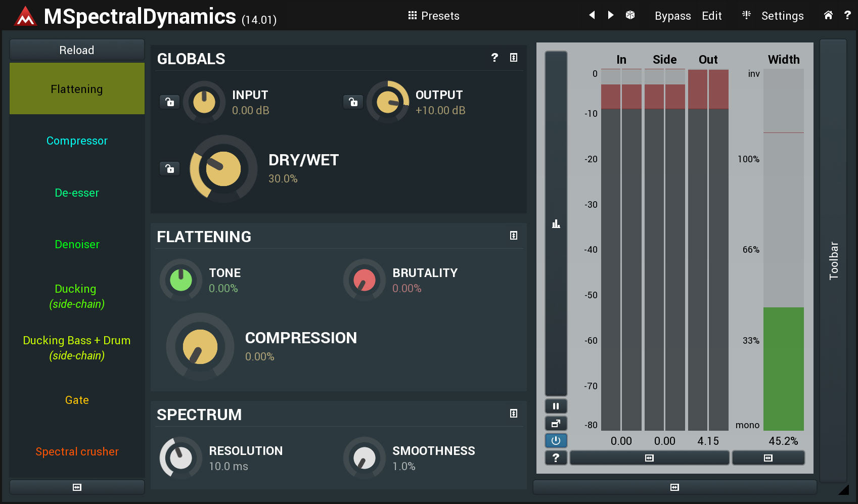Image resolution: width=858 pixels, height=504 pixels.
Task: Click the random preset dice icon
Action: coord(630,15)
